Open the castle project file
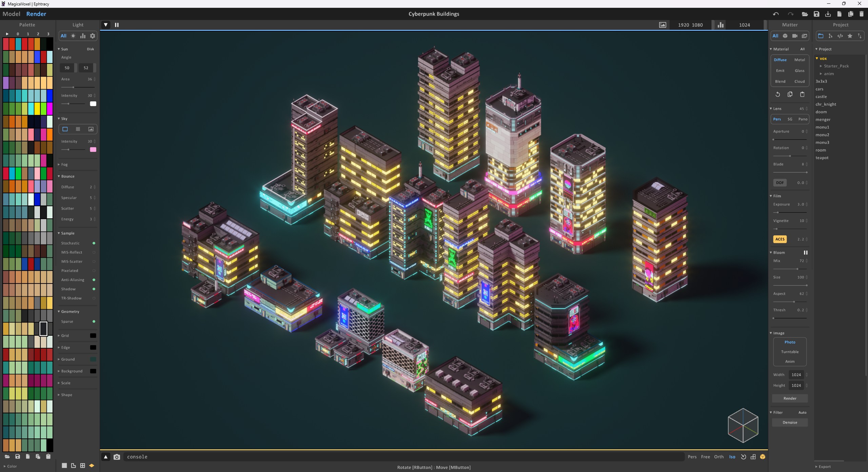 (821, 97)
